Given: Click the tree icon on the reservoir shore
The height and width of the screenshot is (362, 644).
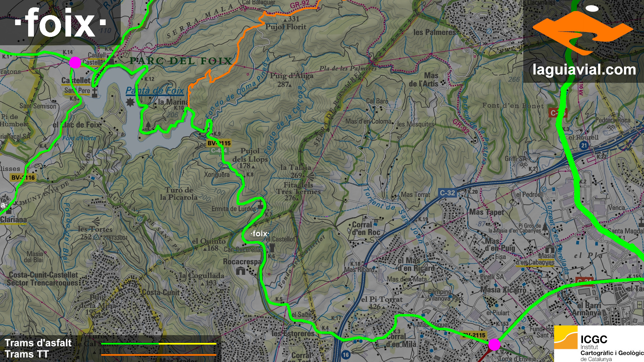Looking at the screenshot, I should 148,125.
